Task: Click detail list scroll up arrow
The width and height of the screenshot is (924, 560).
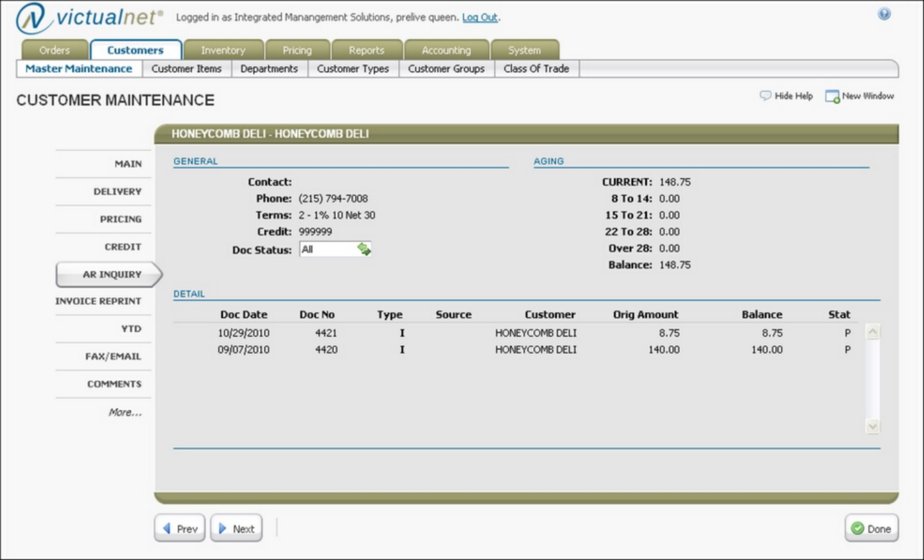Action: [x=873, y=332]
